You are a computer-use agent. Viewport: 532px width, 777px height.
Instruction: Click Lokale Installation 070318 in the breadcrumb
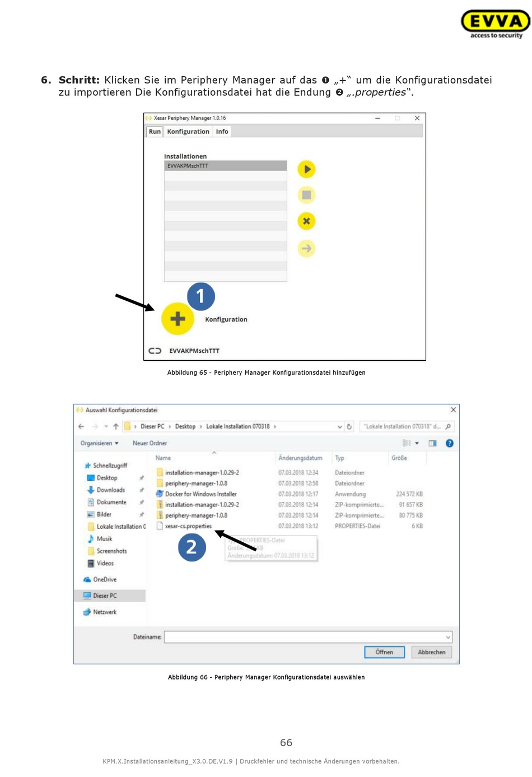238,426
